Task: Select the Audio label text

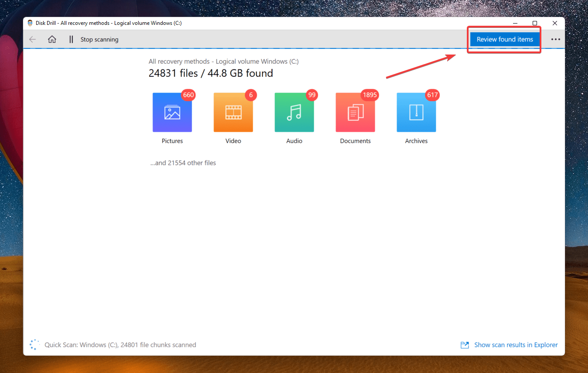Action: (294, 141)
